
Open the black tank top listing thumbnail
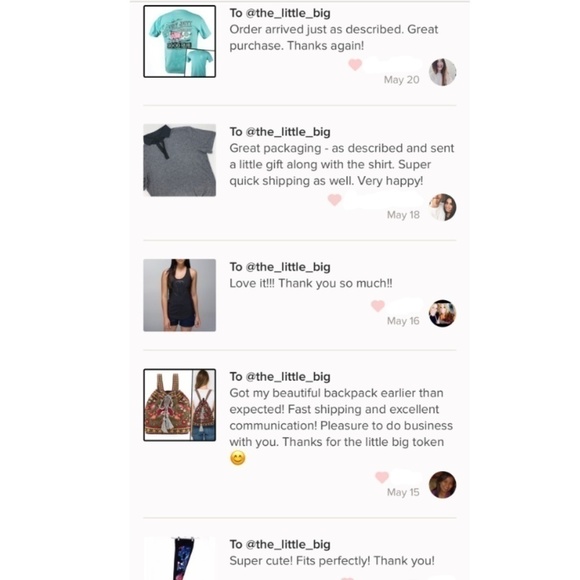pyautogui.click(x=180, y=295)
